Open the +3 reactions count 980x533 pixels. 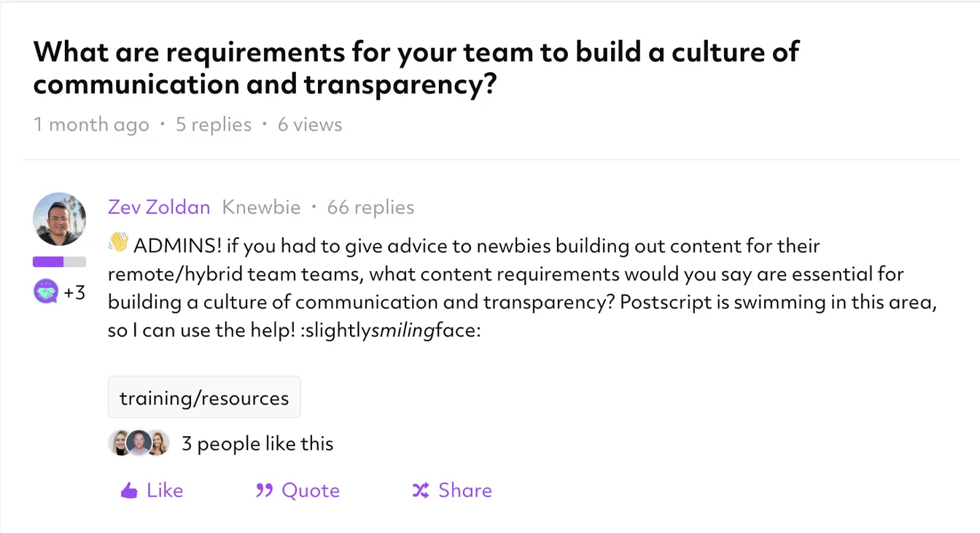coord(73,292)
